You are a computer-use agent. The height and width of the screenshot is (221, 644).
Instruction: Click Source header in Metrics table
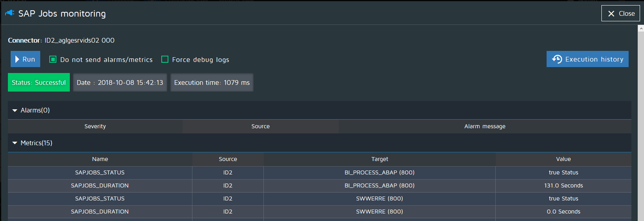(228, 159)
